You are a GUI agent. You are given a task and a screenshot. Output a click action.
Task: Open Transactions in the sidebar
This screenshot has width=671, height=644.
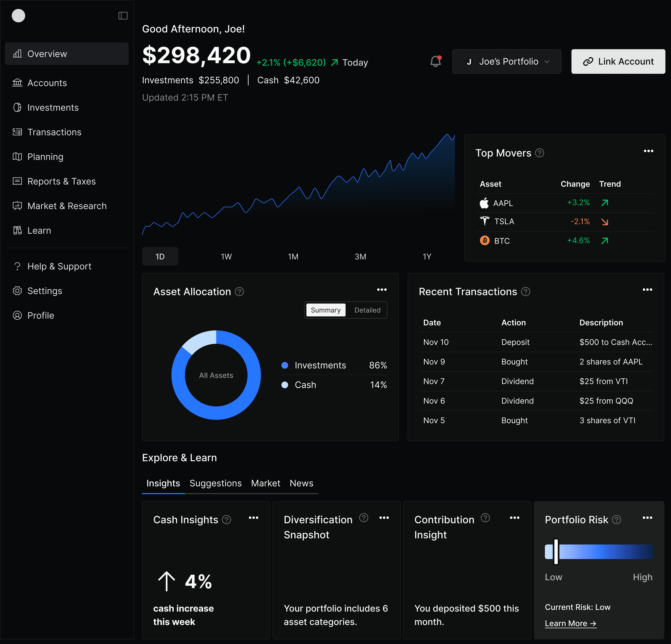click(x=54, y=132)
